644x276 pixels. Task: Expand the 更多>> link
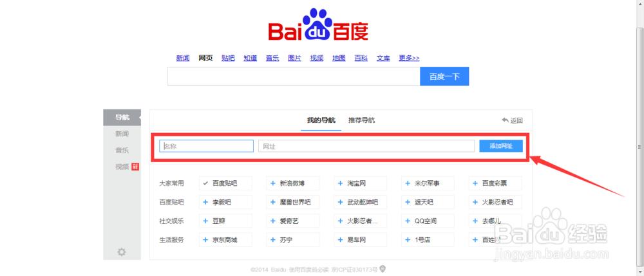(x=409, y=58)
